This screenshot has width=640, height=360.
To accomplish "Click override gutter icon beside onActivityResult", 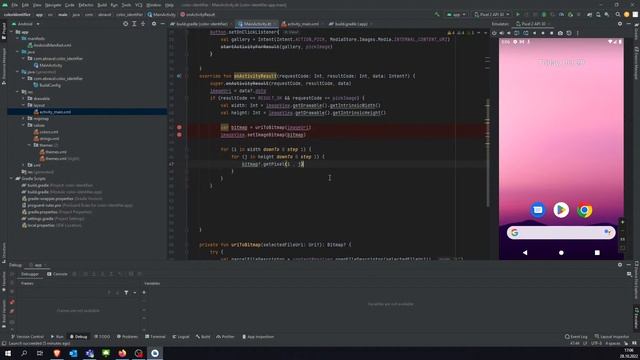I will 179,76.
